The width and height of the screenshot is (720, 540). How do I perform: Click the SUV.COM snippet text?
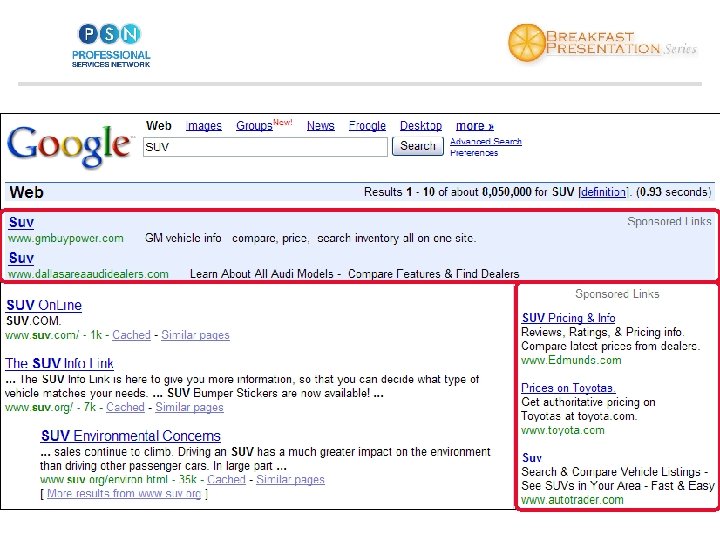click(x=34, y=321)
